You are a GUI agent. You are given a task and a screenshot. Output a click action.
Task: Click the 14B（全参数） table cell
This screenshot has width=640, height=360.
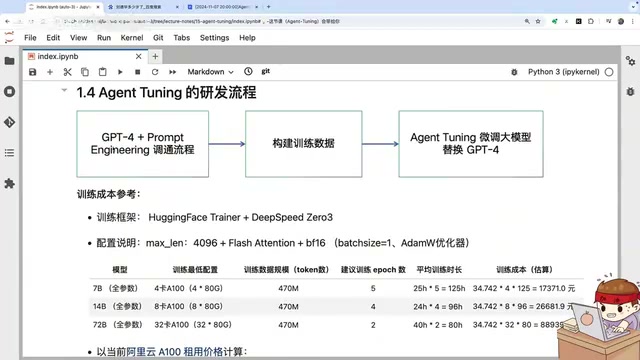(117, 307)
